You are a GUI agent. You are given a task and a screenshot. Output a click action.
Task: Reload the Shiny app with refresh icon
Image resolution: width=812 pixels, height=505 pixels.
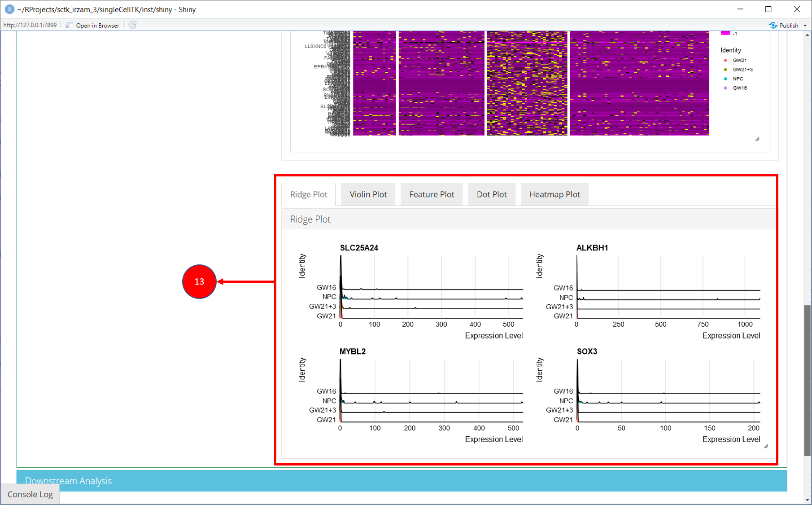tap(132, 25)
